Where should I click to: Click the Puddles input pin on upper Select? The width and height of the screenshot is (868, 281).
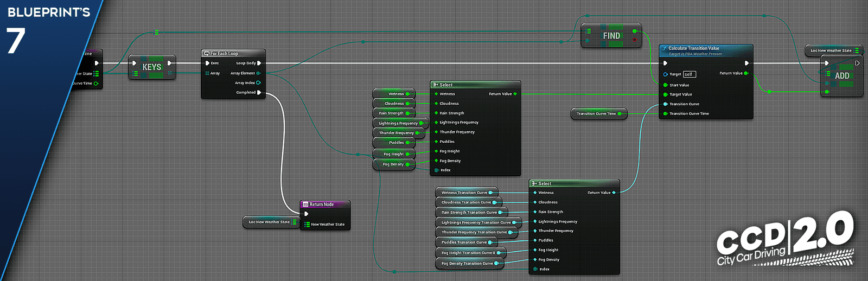437,142
